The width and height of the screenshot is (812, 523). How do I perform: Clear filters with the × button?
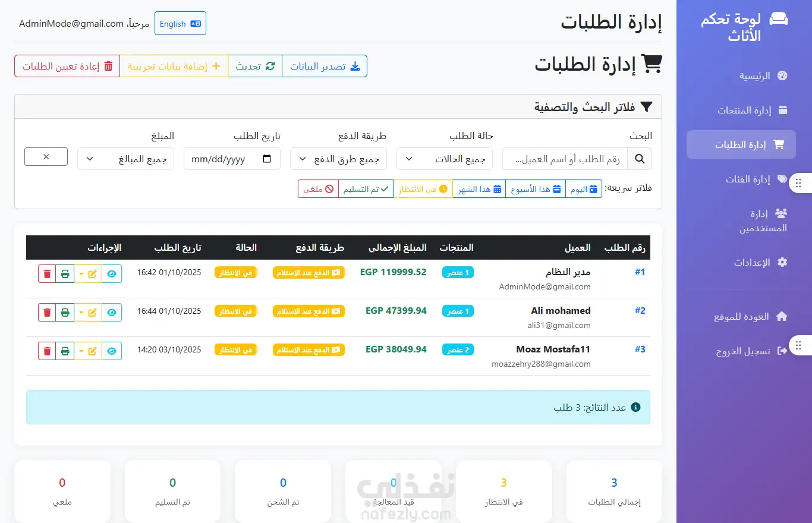(46, 157)
